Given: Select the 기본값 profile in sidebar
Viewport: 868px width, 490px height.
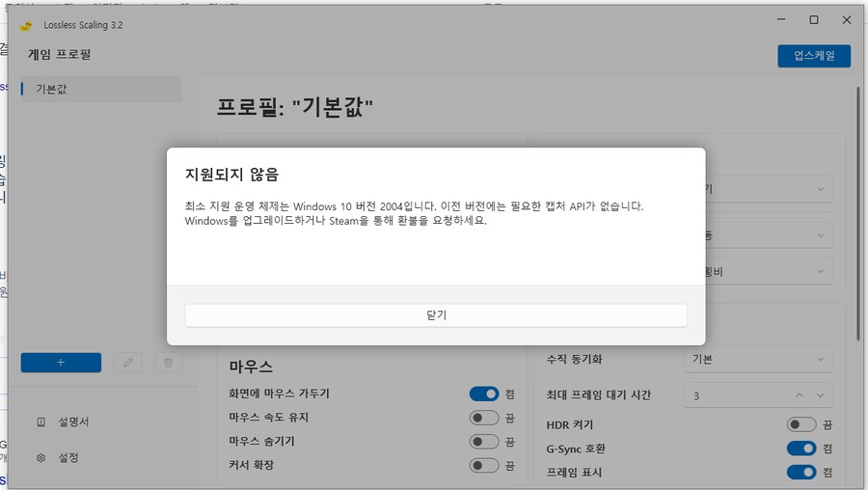Looking at the screenshot, I should point(100,89).
